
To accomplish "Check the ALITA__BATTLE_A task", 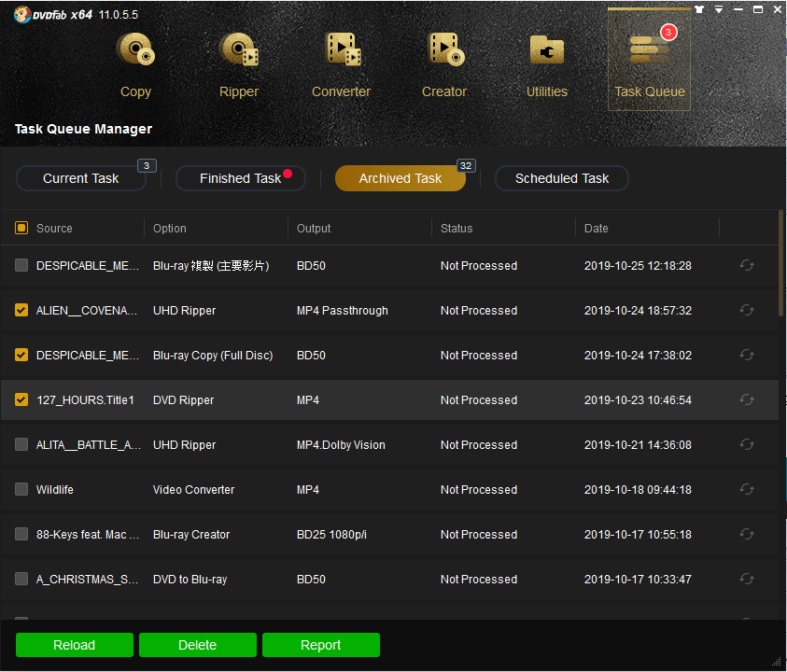I will pos(21,444).
